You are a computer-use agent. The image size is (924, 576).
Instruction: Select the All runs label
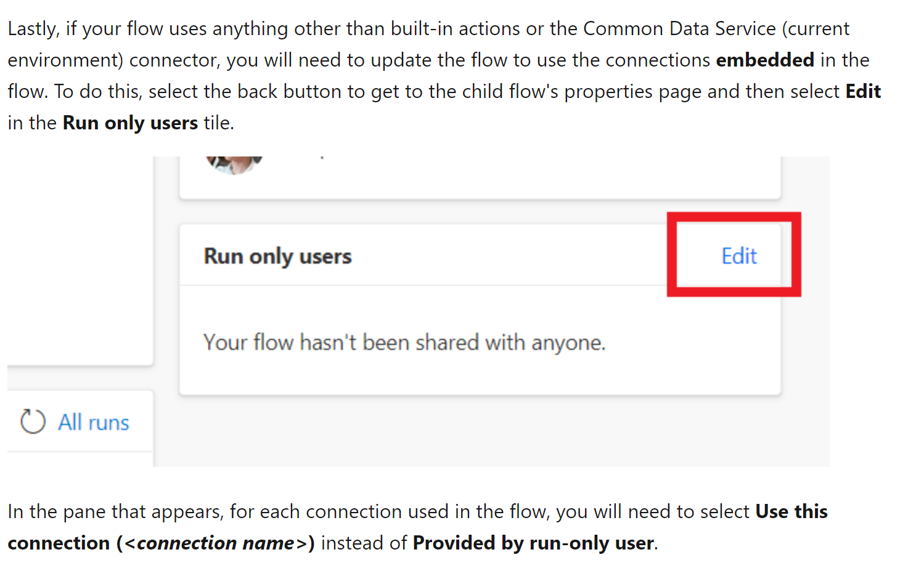(x=93, y=422)
